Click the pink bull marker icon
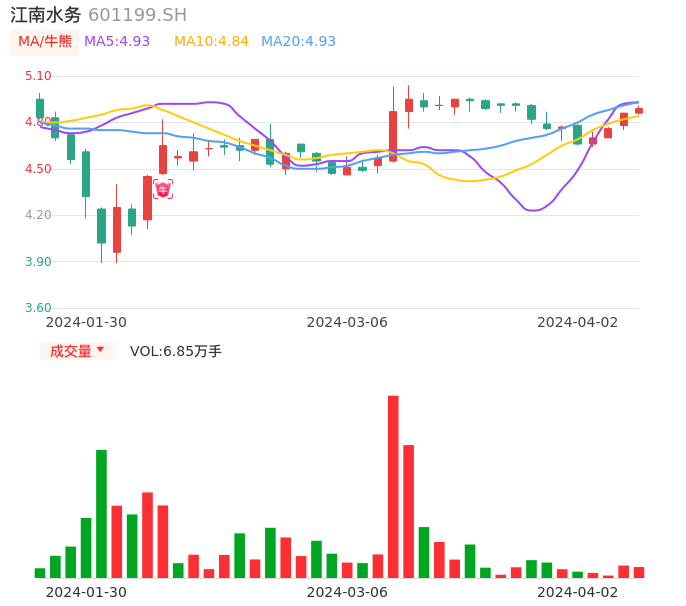The image size is (686, 606). click(x=163, y=189)
